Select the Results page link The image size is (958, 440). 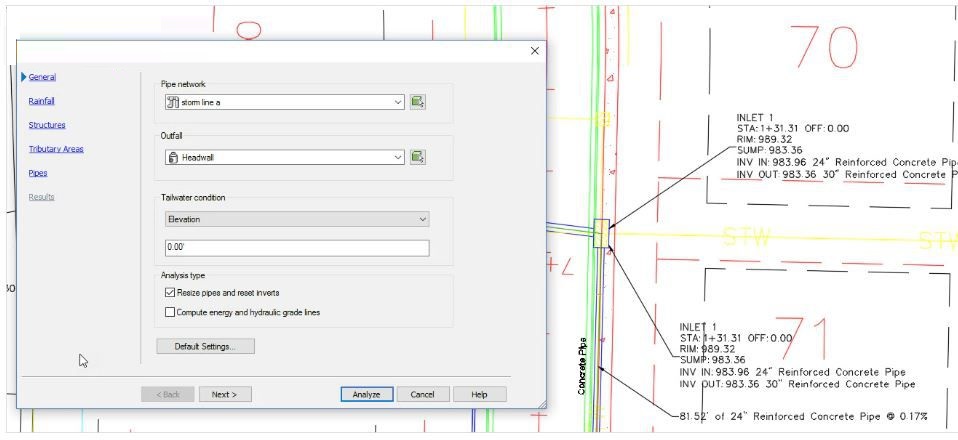(x=42, y=197)
